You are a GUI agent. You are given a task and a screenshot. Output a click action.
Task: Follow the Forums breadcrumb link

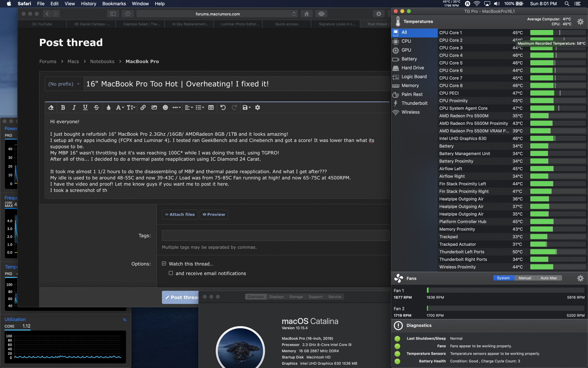click(x=48, y=61)
